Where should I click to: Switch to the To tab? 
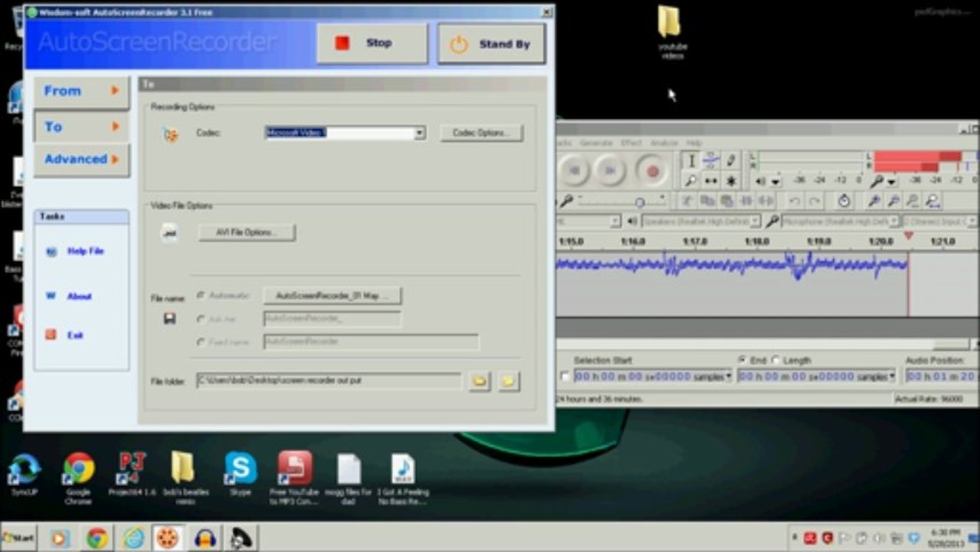pyautogui.click(x=81, y=127)
